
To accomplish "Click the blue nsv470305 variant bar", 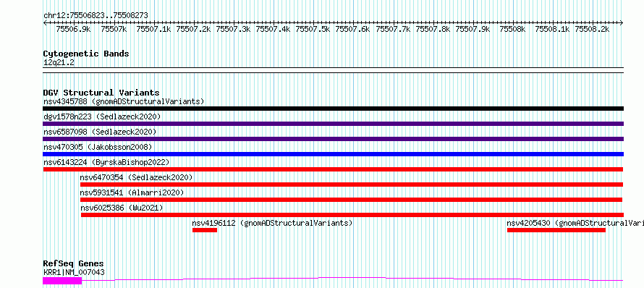I will pos(333,154).
